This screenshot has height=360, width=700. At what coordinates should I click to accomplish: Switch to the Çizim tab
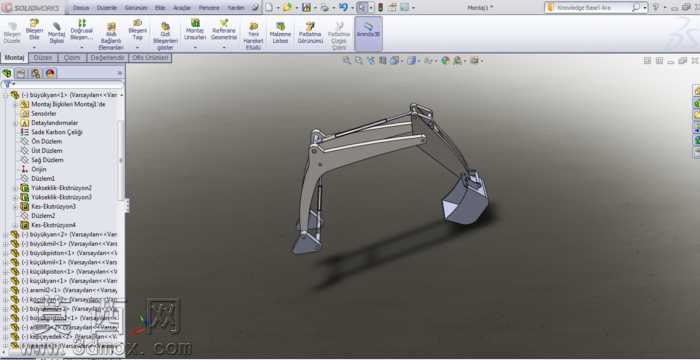click(72, 58)
